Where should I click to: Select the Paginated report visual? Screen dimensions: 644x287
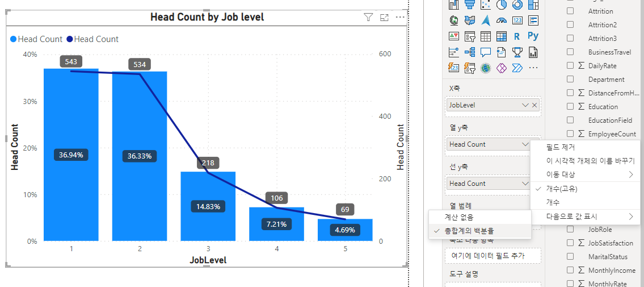[x=533, y=52]
